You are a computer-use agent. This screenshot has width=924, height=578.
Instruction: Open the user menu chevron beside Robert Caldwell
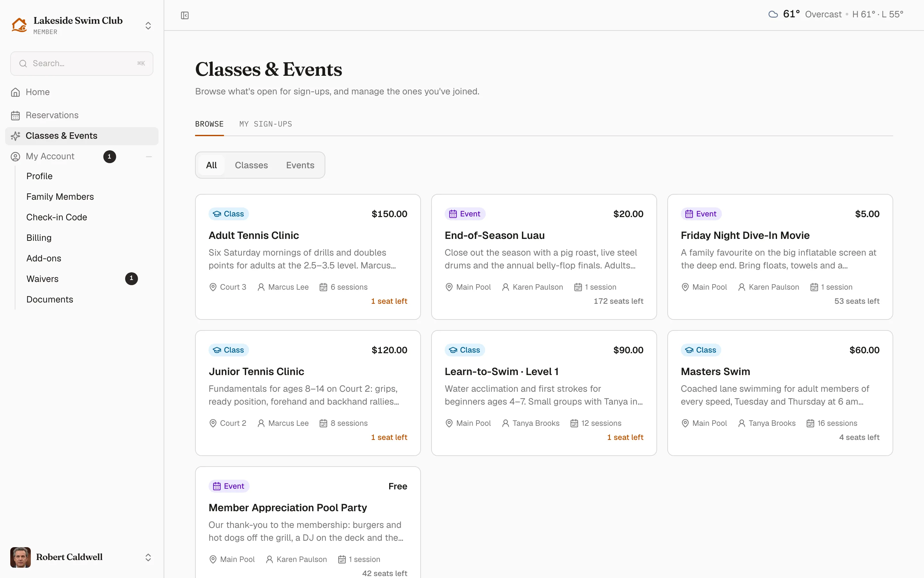pos(148,557)
